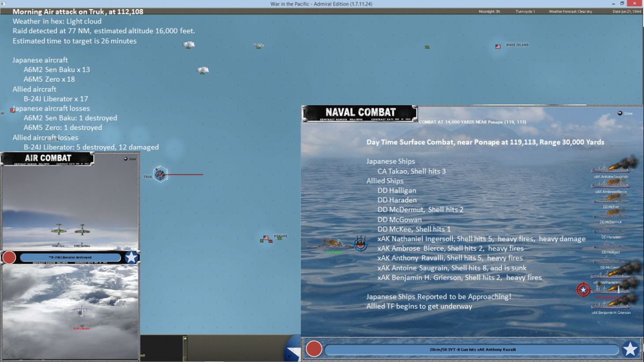Click 'Japanese Ships Reported to be Approaching!' text
This screenshot has height=362, width=644.
[x=439, y=296]
